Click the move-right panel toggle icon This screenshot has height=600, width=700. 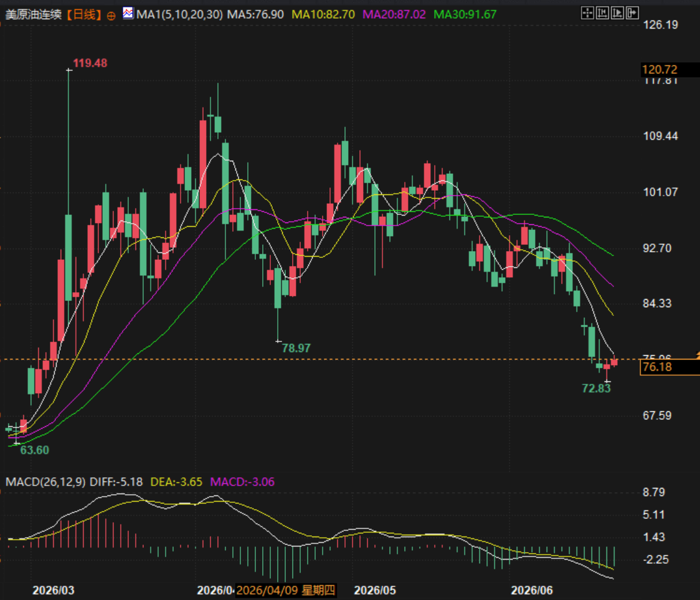pyautogui.click(x=633, y=13)
